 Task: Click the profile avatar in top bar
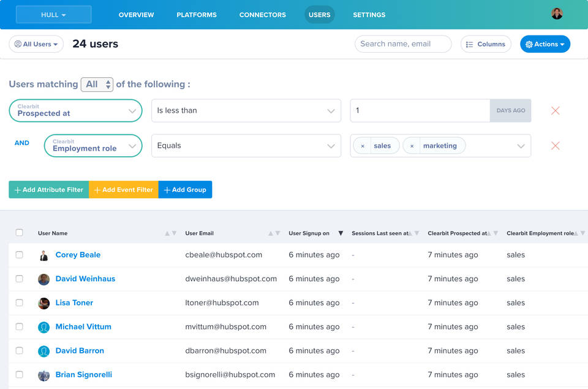[x=557, y=14]
